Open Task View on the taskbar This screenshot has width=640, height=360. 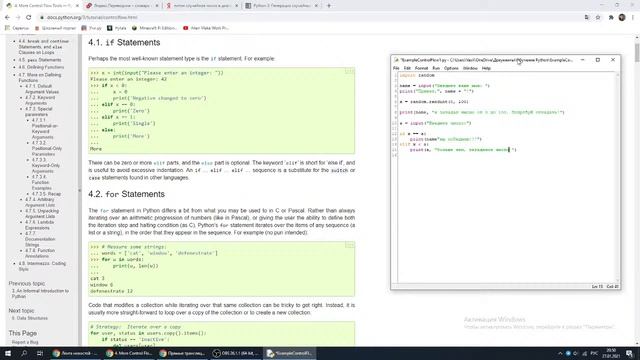(x=40, y=353)
